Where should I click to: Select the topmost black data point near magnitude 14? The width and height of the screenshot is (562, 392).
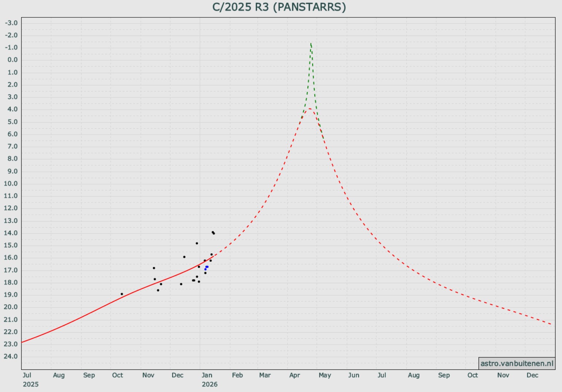click(x=213, y=232)
